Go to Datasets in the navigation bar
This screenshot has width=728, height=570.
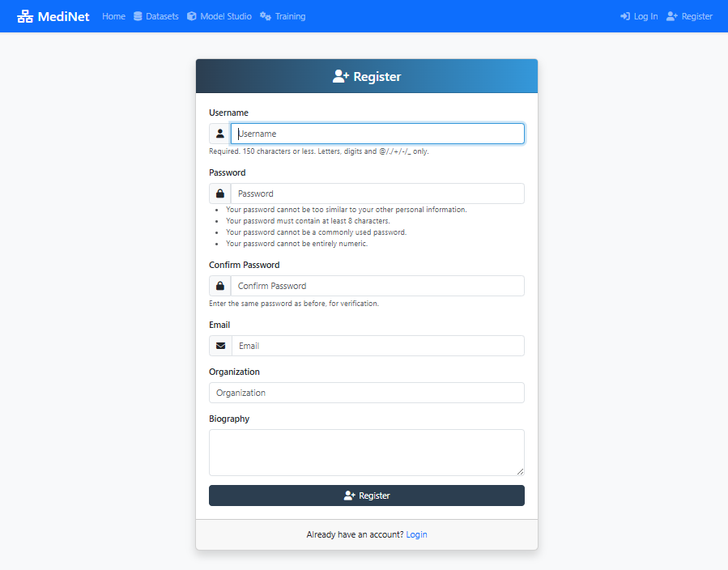pyautogui.click(x=162, y=16)
